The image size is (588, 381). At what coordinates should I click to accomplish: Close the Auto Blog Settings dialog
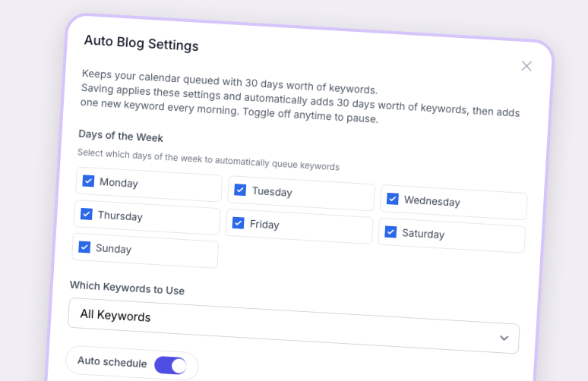[526, 66]
